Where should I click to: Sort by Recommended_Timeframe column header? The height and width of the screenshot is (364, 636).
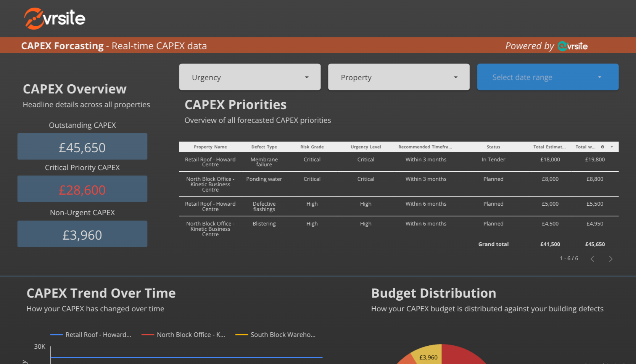(x=425, y=147)
